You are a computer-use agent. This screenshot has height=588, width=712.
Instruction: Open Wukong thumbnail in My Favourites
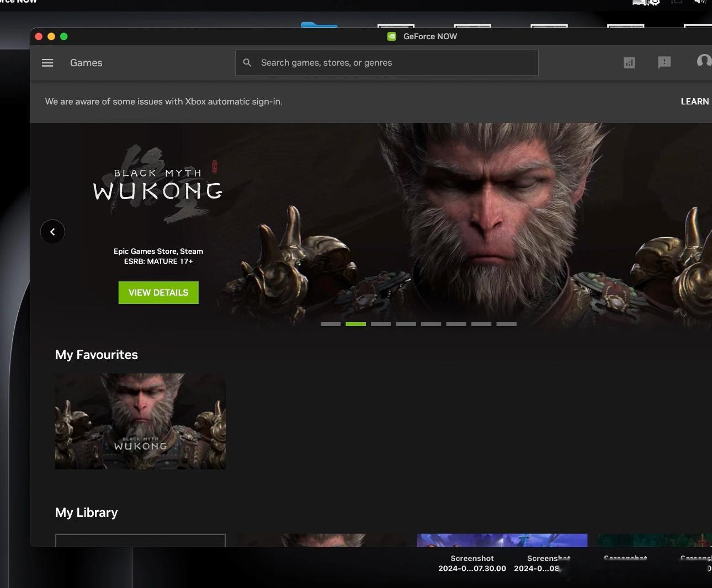(x=140, y=421)
